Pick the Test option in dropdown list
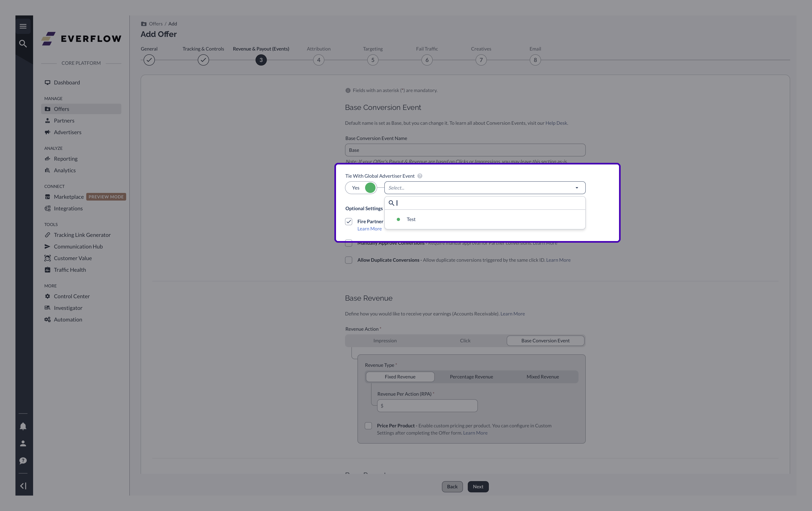Viewport: 812px width, 511px height. click(x=485, y=219)
